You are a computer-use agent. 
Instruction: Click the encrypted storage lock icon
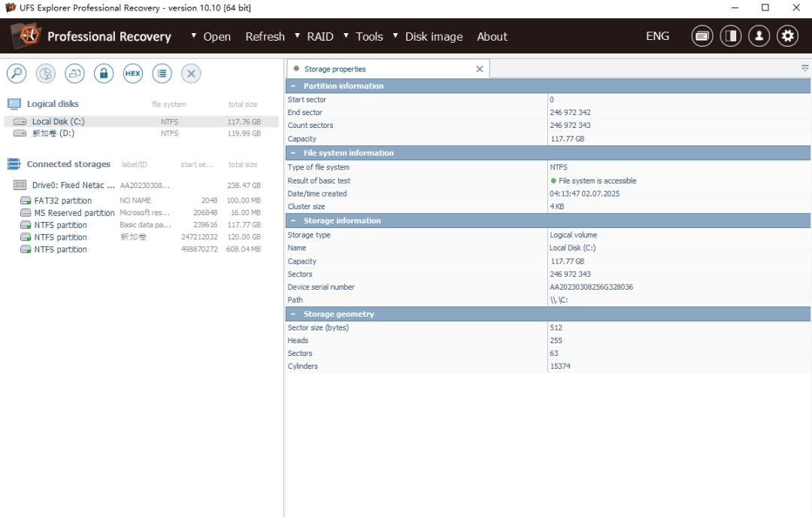tap(103, 73)
